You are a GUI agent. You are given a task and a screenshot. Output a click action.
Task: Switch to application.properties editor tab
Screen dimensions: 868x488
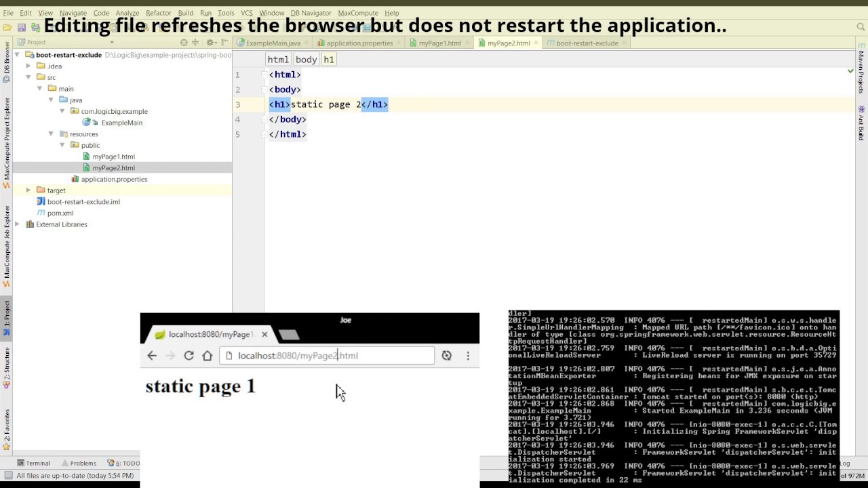coord(359,43)
